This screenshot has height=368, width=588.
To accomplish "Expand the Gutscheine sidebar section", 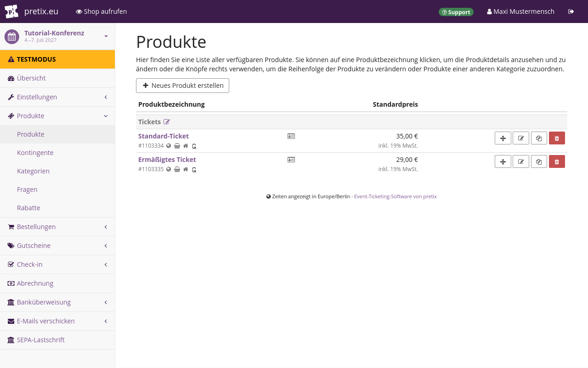I will click(x=106, y=246).
